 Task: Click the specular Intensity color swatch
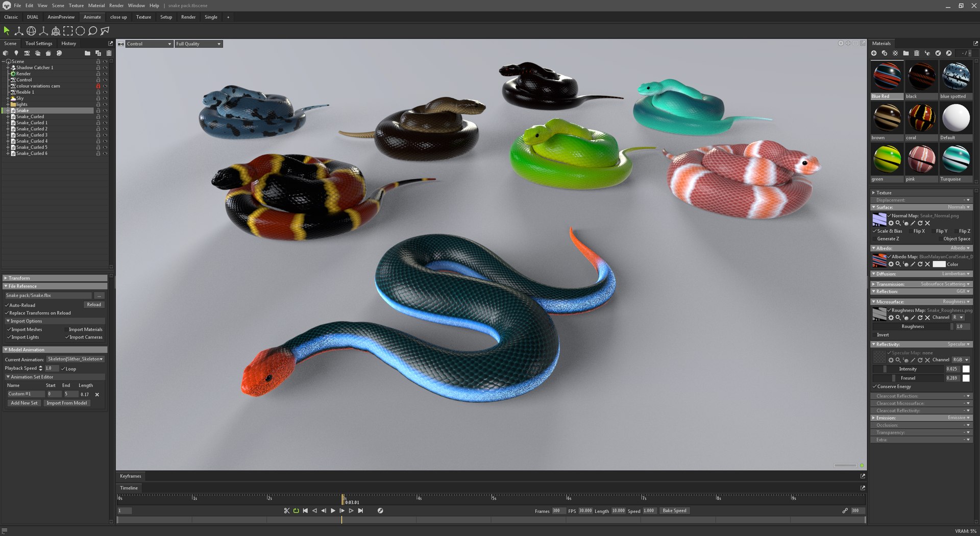966,369
